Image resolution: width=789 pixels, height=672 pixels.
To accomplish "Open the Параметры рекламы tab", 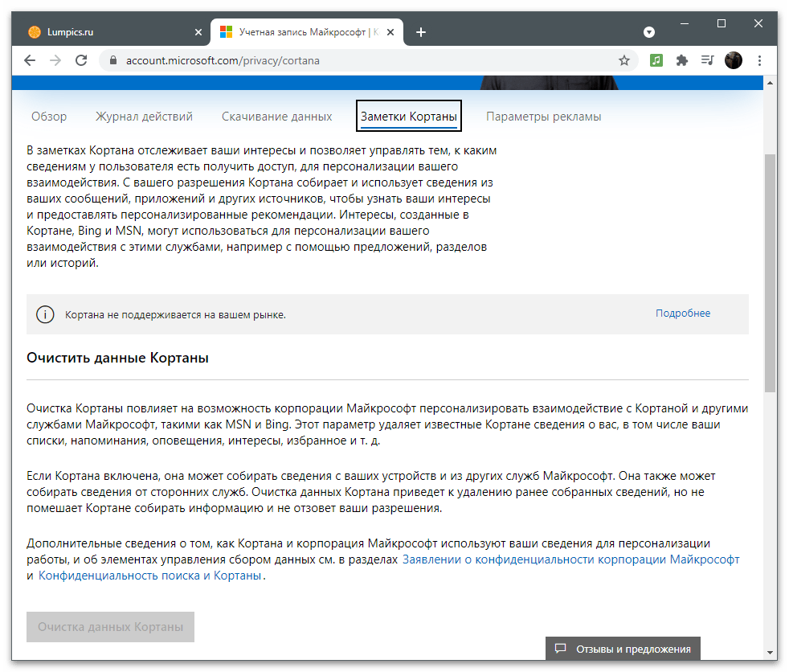I will coord(543,117).
